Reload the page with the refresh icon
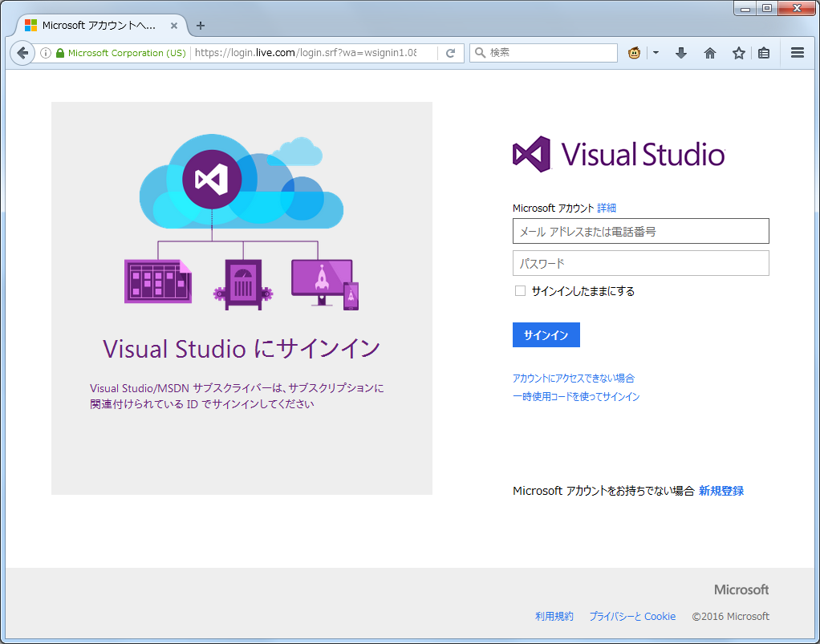Image resolution: width=820 pixels, height=644 pixels. point(451,53)
